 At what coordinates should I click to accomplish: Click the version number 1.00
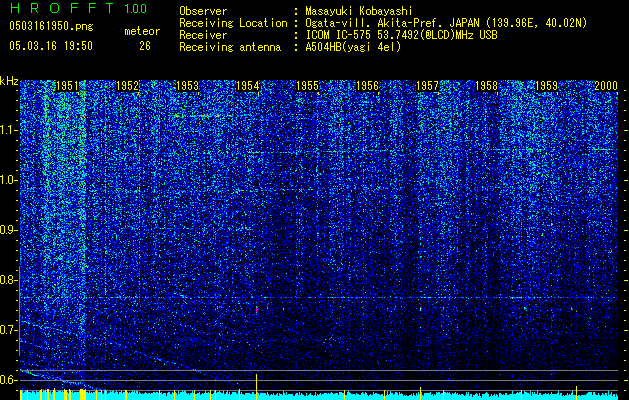(136, 8)
